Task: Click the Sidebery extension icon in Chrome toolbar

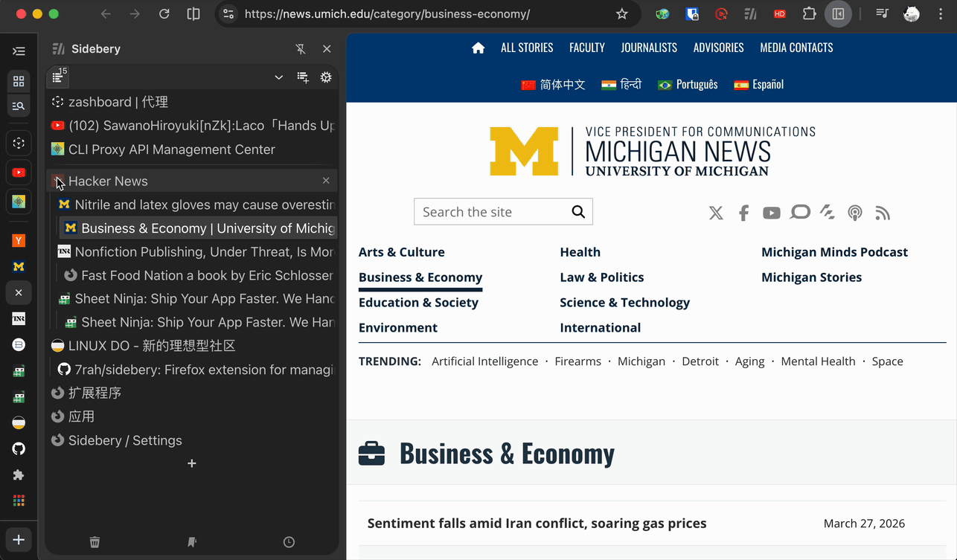Action: (750, 14)
